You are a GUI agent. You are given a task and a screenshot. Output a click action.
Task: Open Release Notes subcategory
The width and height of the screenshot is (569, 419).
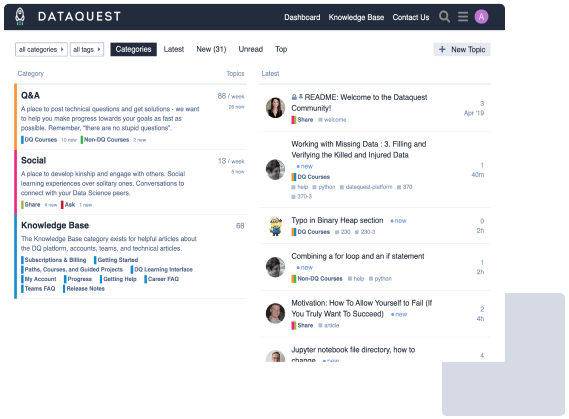[83, 288]
